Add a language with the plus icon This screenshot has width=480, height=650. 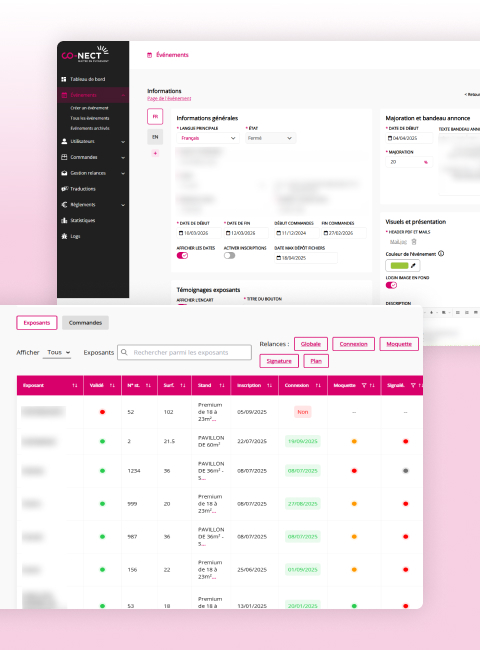pos(155,153)
